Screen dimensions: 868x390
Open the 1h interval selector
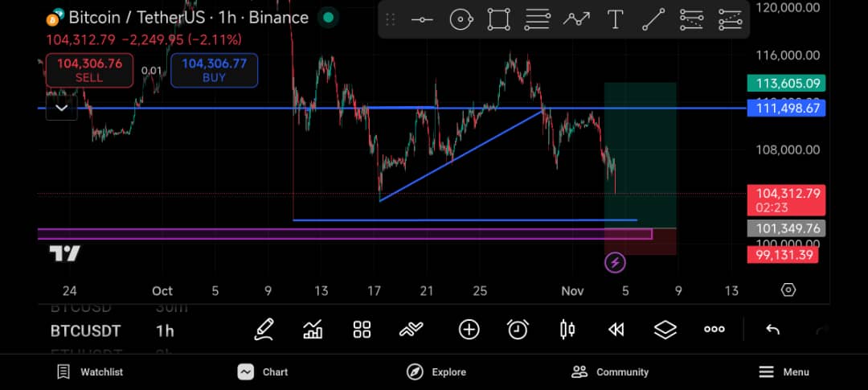coord(165,331)
